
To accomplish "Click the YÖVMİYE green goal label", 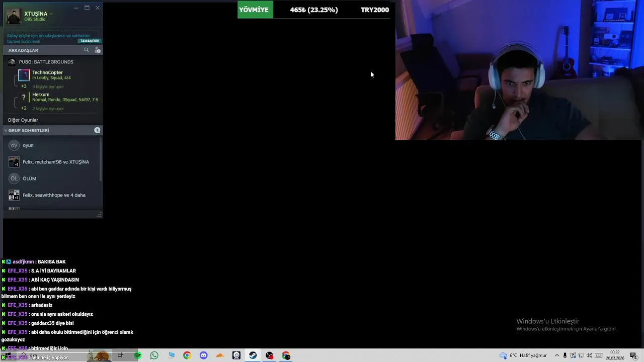I will 255,10.
